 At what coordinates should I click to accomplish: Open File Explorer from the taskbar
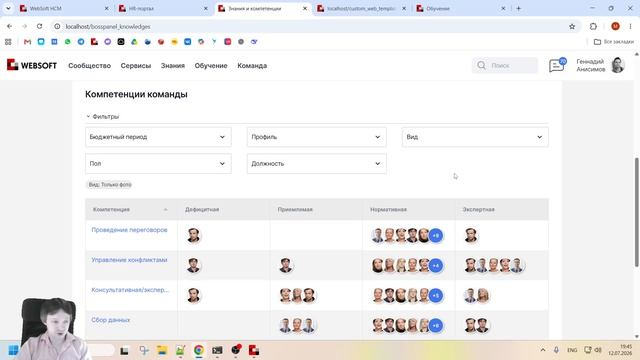tap(162, 350)
